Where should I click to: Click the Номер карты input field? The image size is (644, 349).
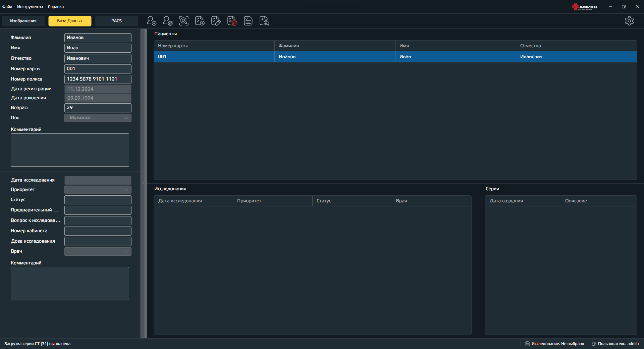(98, 69)
